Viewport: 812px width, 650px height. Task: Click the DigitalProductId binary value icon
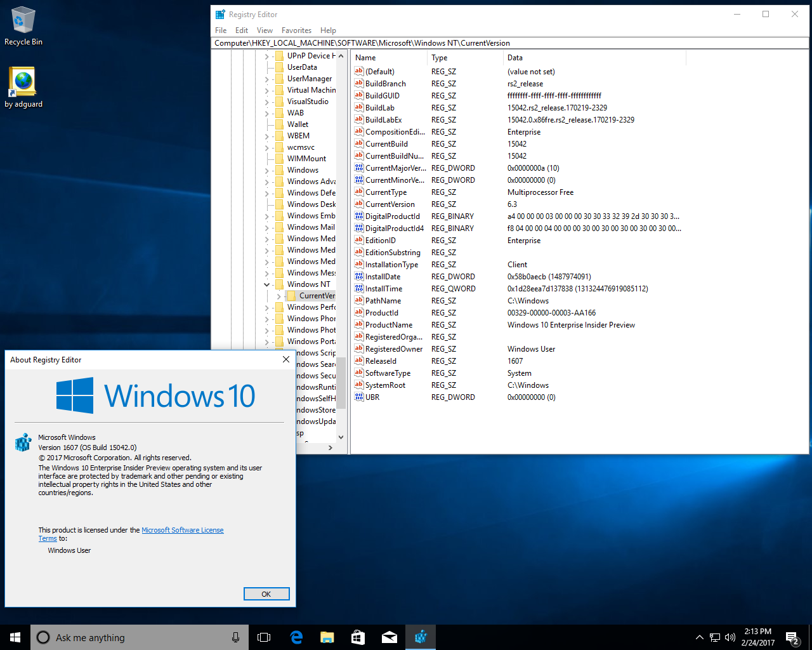pos(359,216)
